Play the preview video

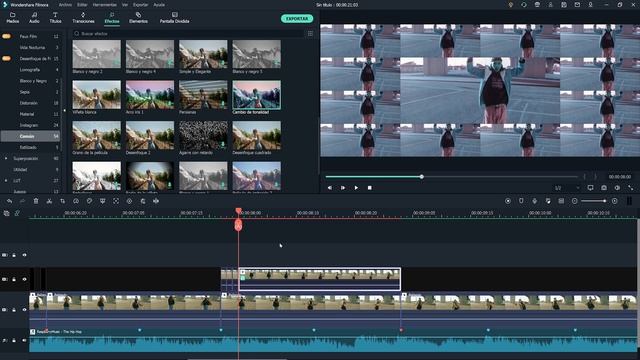coord(356,188)
